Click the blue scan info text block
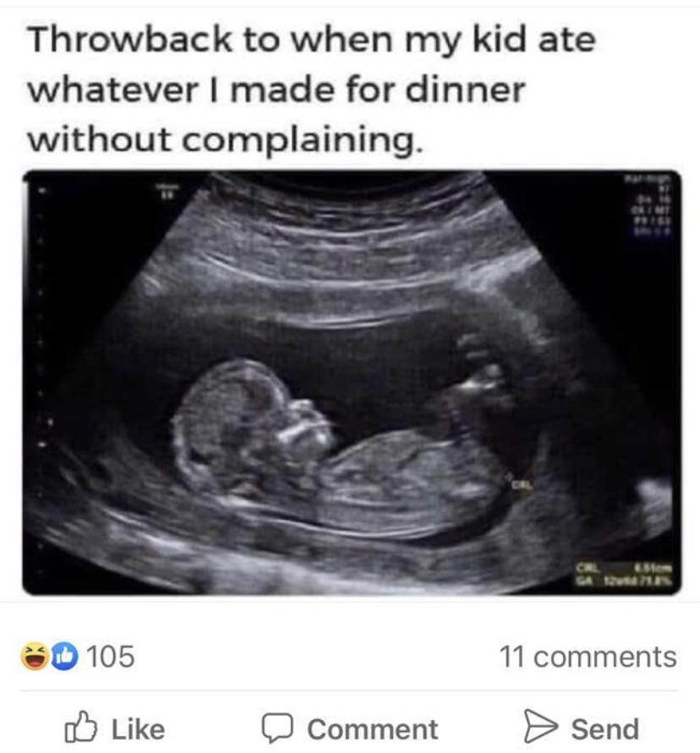 (x=647, y=206)
